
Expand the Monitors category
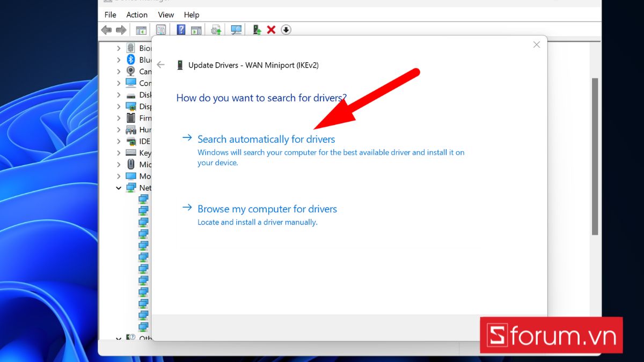coord(119,176)
